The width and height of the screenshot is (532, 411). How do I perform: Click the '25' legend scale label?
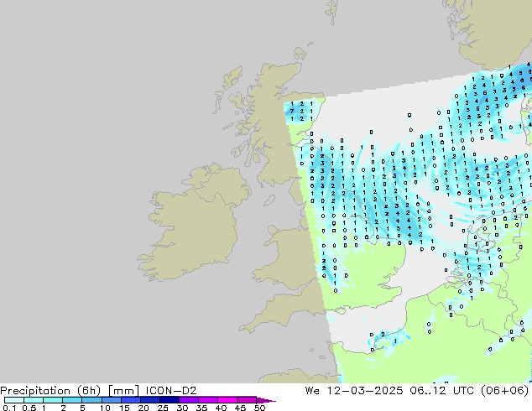click(x=163, y=408)
